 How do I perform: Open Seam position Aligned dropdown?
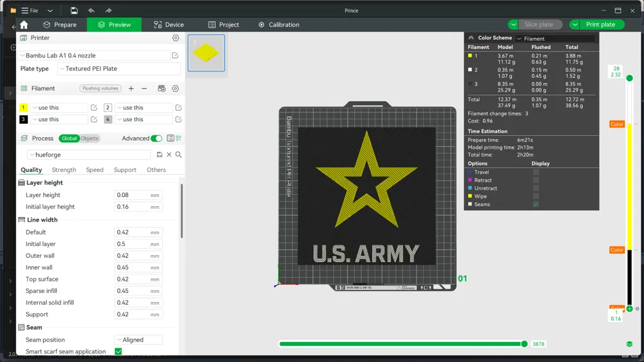click(138, 340)
